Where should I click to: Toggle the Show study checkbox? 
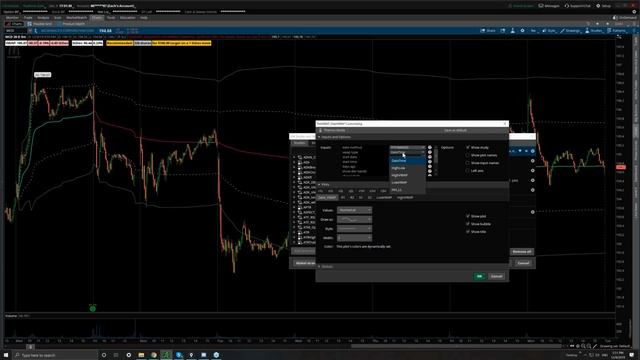(468, 147)
